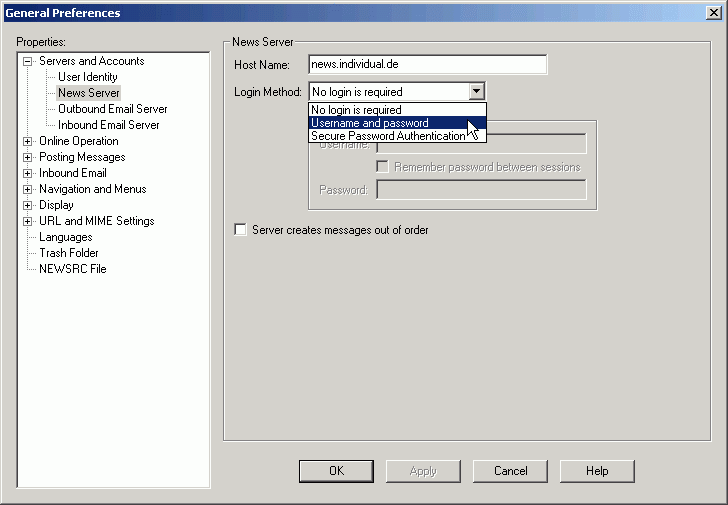
Task: Click the Password input field
Action: [x=481, y=189]
